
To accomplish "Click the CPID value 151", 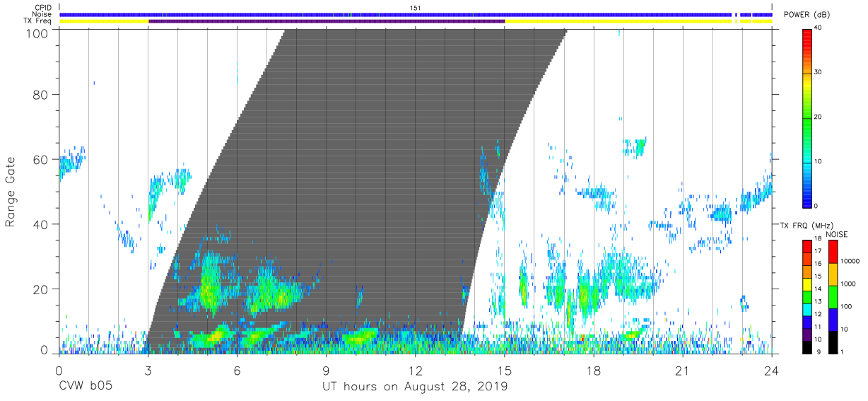I will (x=416, y=8).
